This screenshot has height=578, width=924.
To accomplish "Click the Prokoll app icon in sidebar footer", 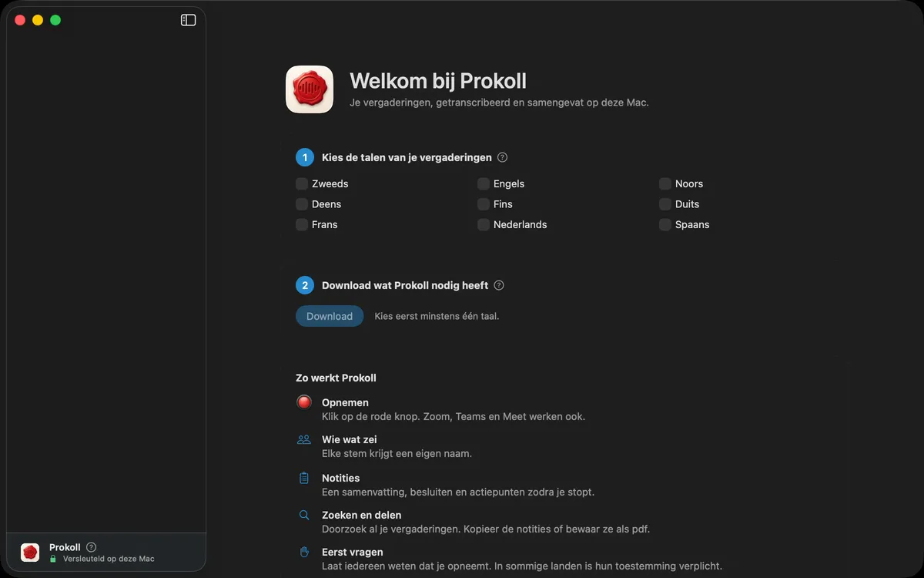I will click(30, 552).
